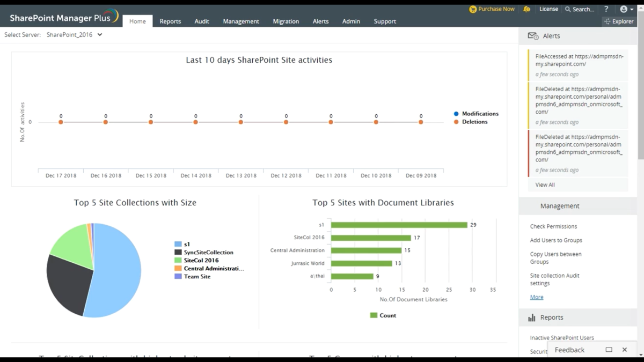Open the Migration tab

coord(286,21)
